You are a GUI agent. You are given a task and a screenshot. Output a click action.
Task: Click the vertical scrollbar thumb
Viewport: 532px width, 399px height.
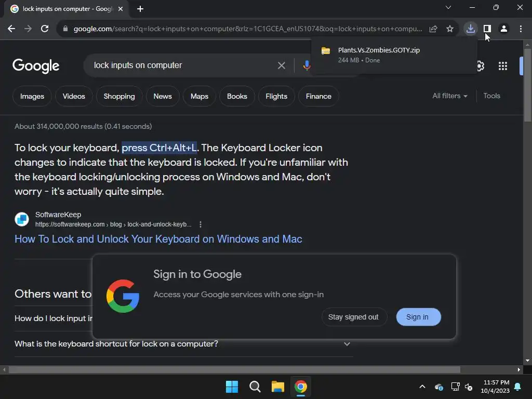527,85
